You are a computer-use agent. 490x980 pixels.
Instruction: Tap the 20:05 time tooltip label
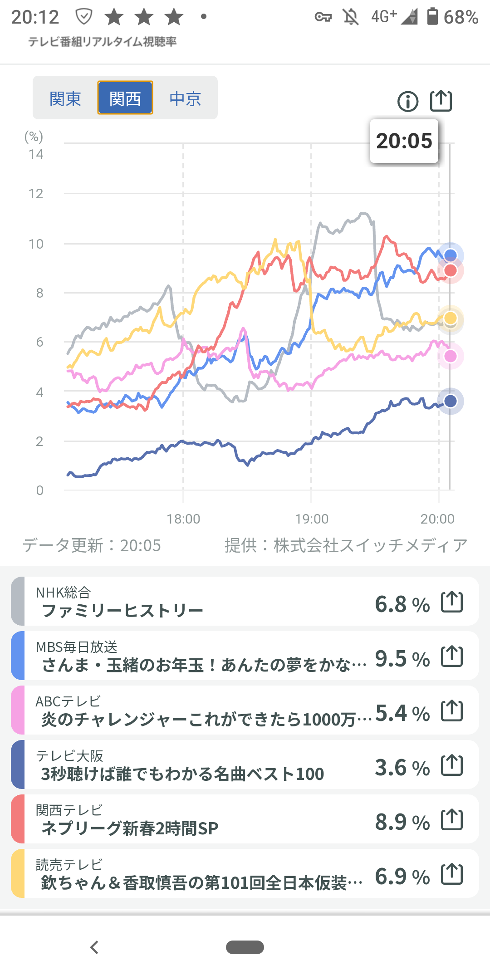tap(404, 141)
